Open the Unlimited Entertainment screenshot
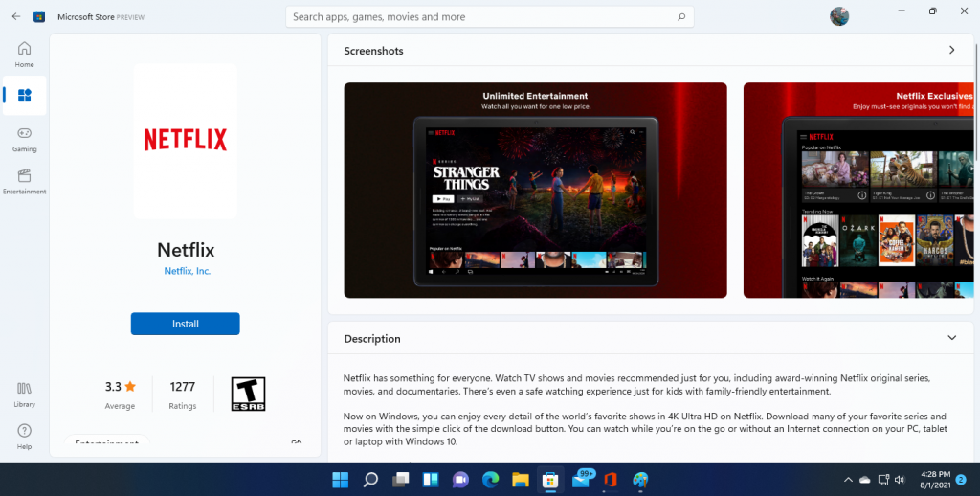The image size is (980, 496). 536,191
